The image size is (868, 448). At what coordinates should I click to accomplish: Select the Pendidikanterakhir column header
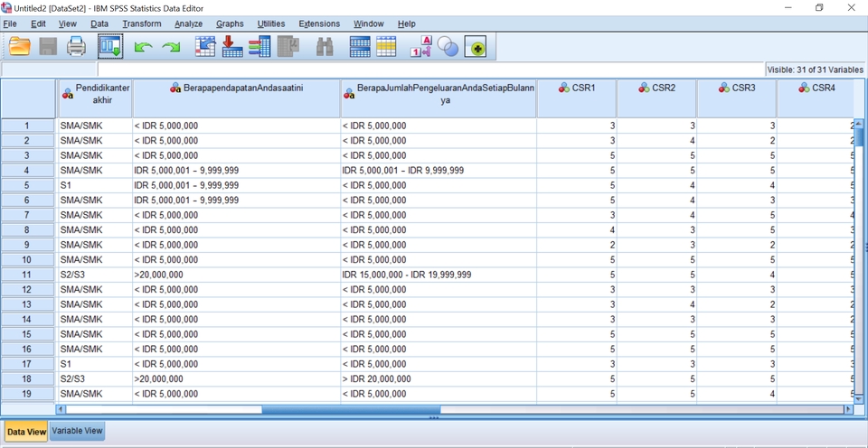click(95, 98)
